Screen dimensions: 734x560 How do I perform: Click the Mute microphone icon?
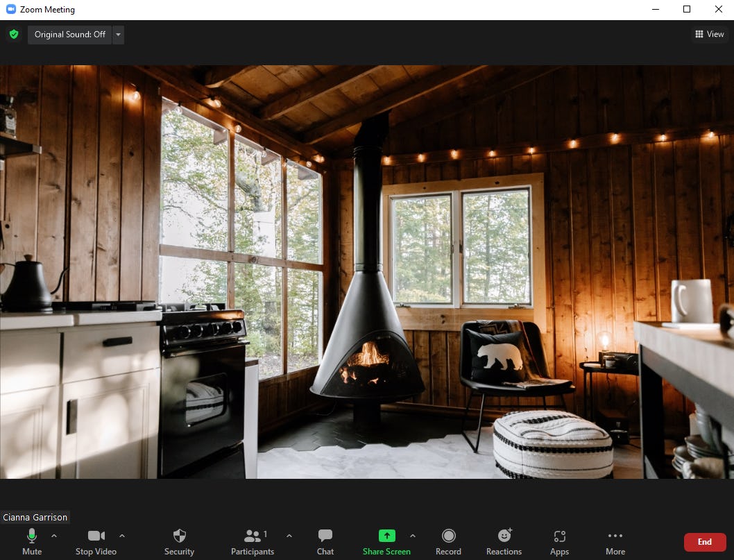tap(31, 535)
